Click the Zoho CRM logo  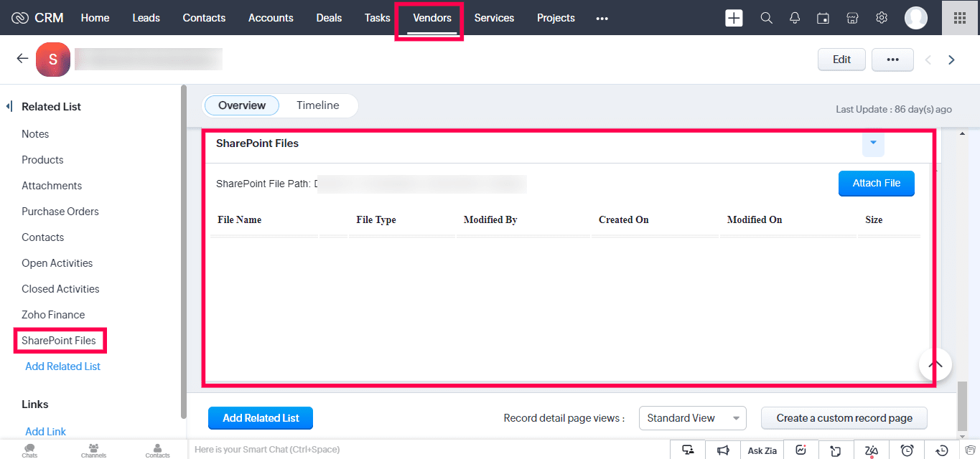click(37, 18)
